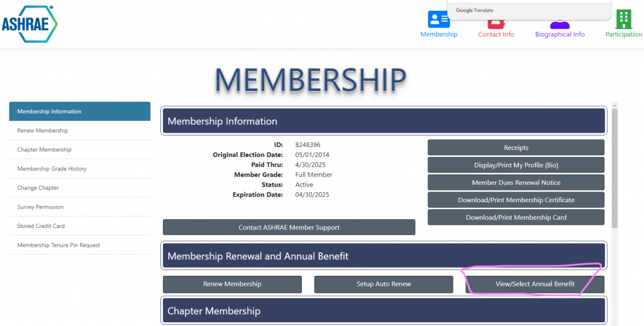Click Download/Print Membership Certificate button
This screenshot has height=326, width=644.
[x=516, y=200]
